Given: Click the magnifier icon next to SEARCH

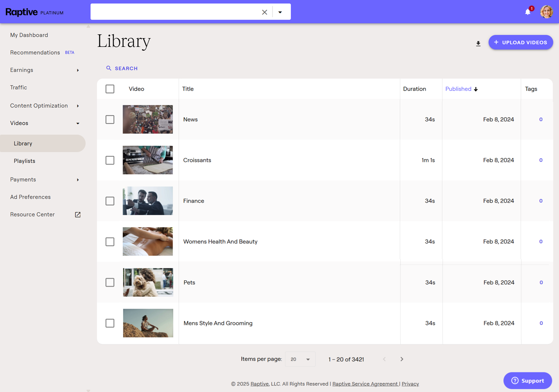Looking at the screenshot, I should pyautogui.click(x=108, y=68).
